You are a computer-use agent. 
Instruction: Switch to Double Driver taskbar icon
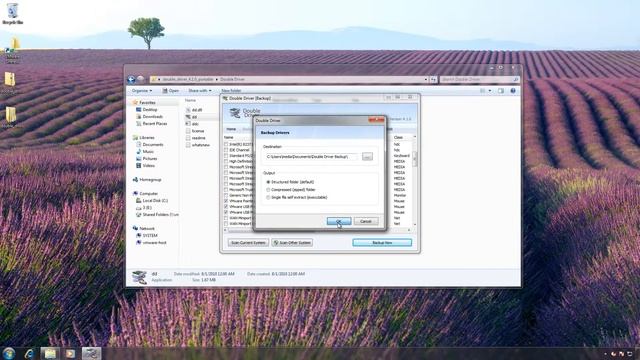[x=91, y=353]
